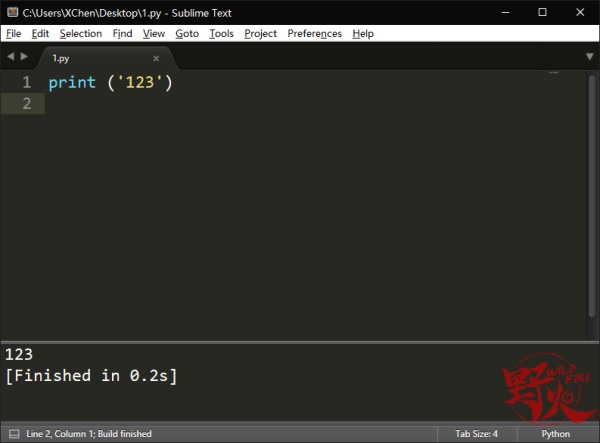Viewport: 600px width, 443px height.
Task: Open the View menu
Action: click(154, 34)
